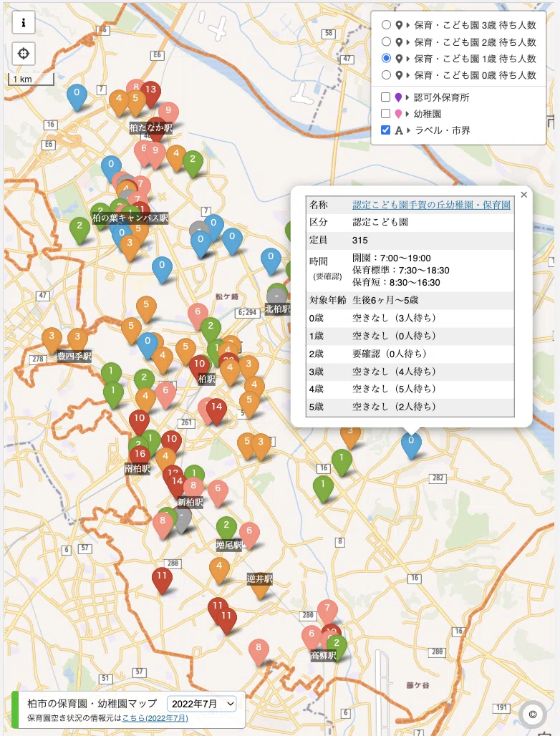Screen dimensions: 560x736
Task: Click the 対象年齢 生後6ヶ月〜5歳 row
Action: coord(410,300)
